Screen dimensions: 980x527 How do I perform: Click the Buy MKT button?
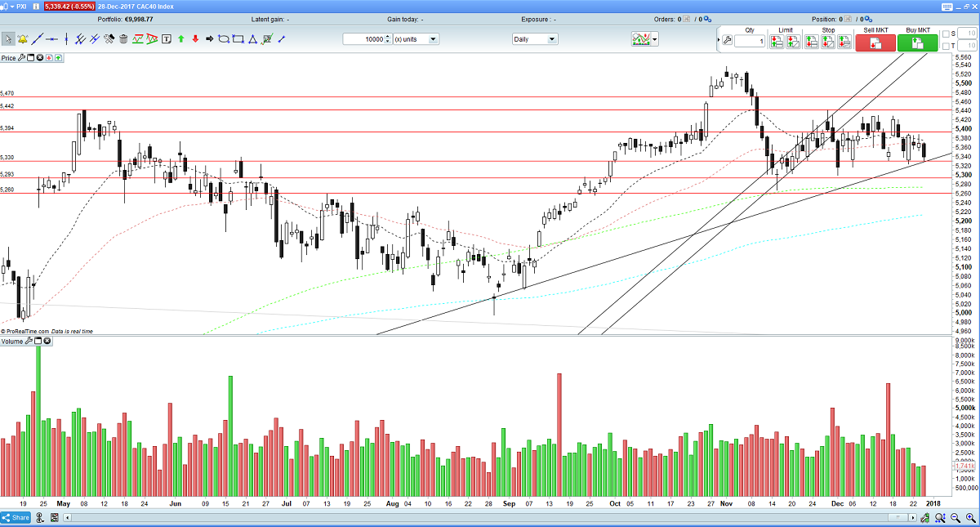tap(917, 43)
